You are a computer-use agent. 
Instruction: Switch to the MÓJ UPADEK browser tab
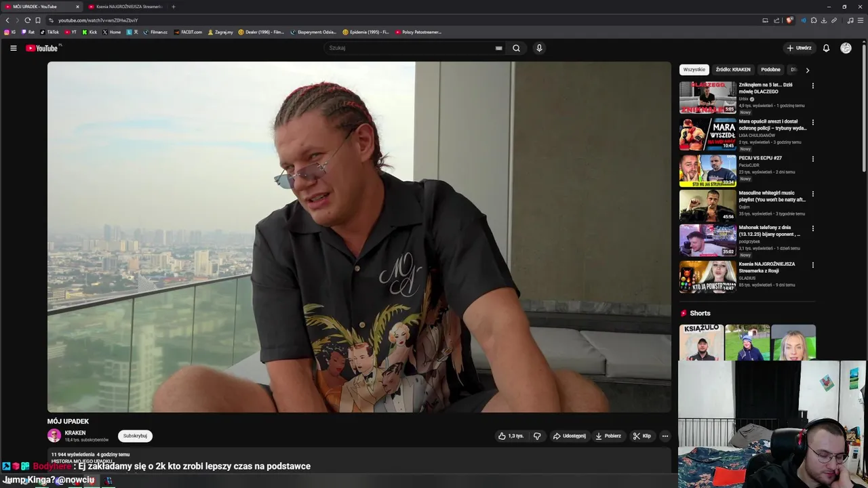click(41, 7)
